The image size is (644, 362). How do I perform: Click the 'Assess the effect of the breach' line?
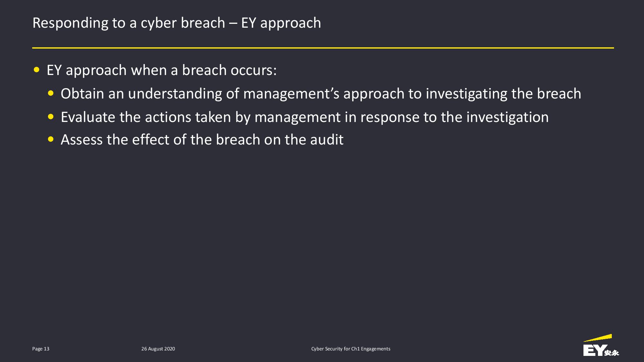coord(202,140)
